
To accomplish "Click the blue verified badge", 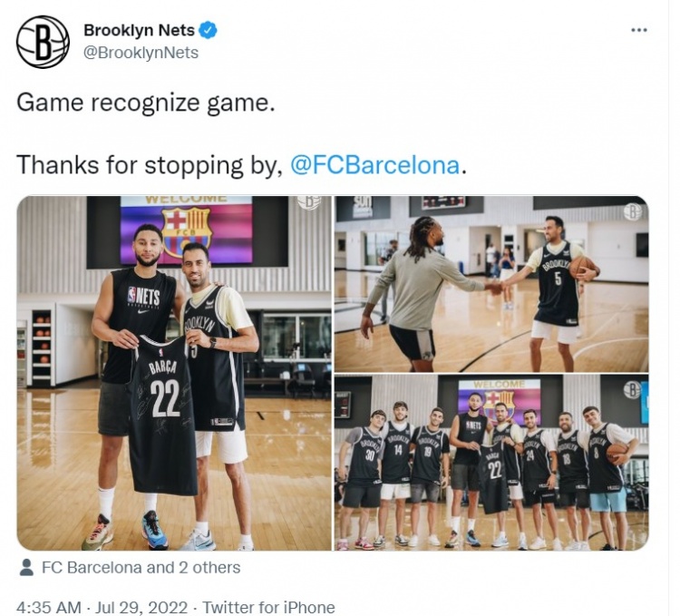I will tap(209, 30).
